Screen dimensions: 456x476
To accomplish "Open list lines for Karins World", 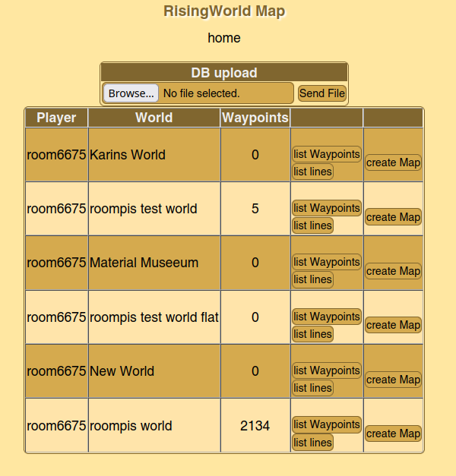I will coord(312,172).
